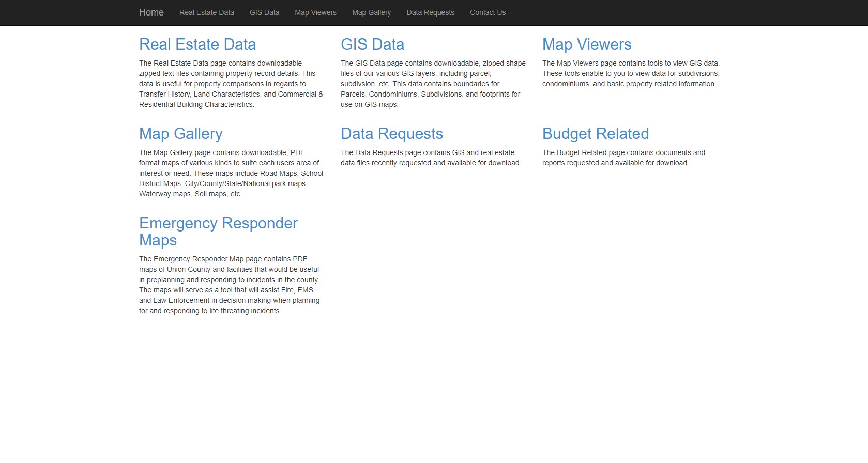Open the Real Estate Data heading link
The height and width of the screenshot is (463, 868).
click(197, 44)
